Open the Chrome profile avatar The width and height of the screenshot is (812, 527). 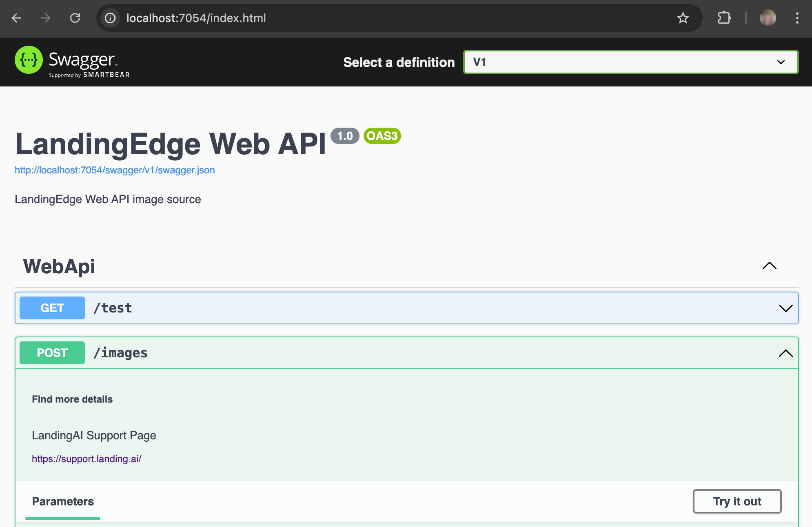pyautogui.click(x=768, y=18)
